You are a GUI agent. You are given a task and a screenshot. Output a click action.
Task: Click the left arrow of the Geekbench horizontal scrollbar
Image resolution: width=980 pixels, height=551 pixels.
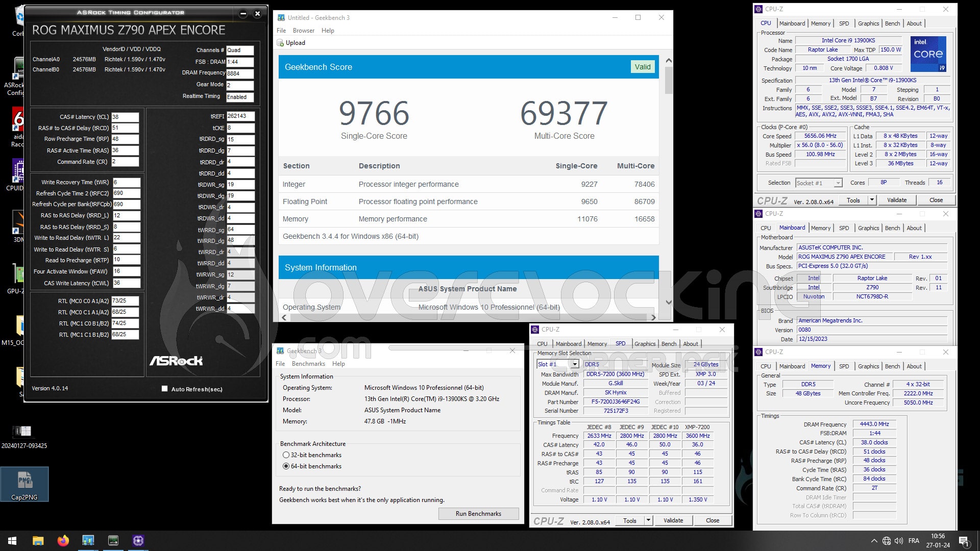(284, 317)
